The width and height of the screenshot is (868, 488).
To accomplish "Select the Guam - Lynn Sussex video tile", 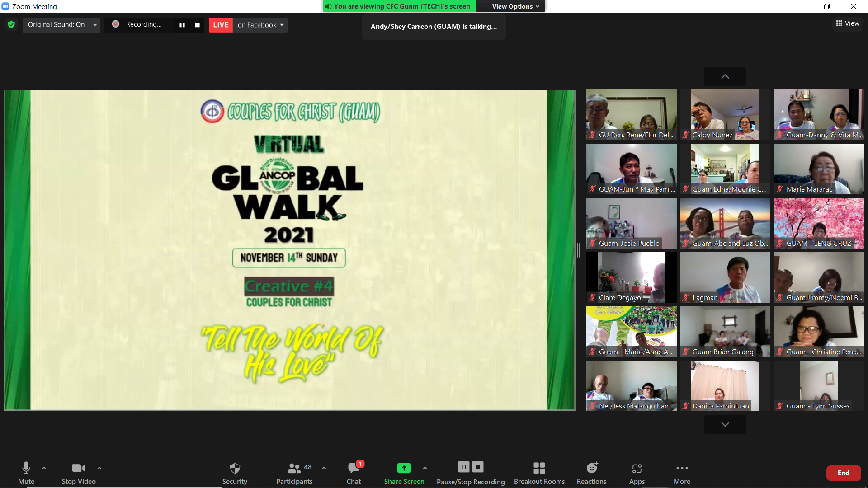I will click(819, 386).
